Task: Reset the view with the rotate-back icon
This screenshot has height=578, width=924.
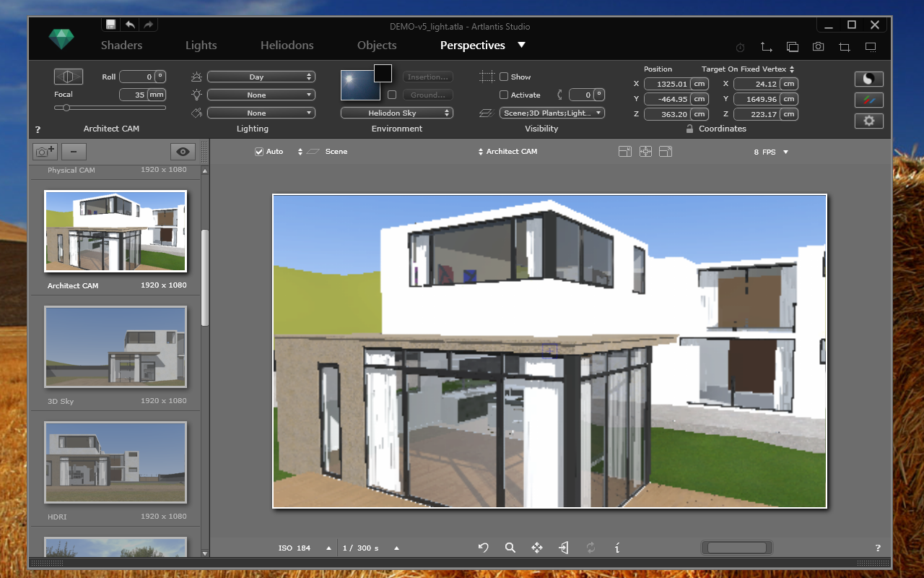Action: [x=484, y=548]
